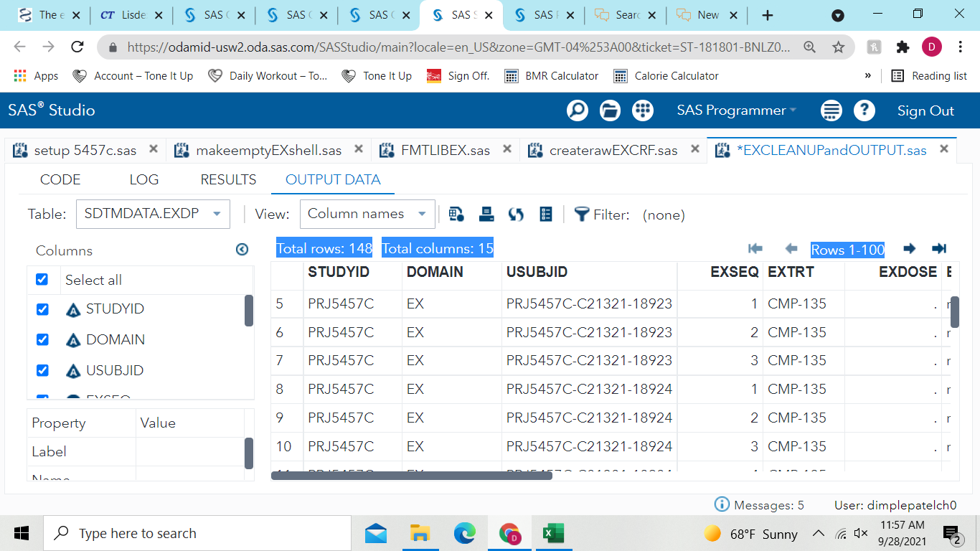Open the Table dropdown showing SDTMDATA.EXDP
Viewport: 980px width, 551px height.
(152, 214)
